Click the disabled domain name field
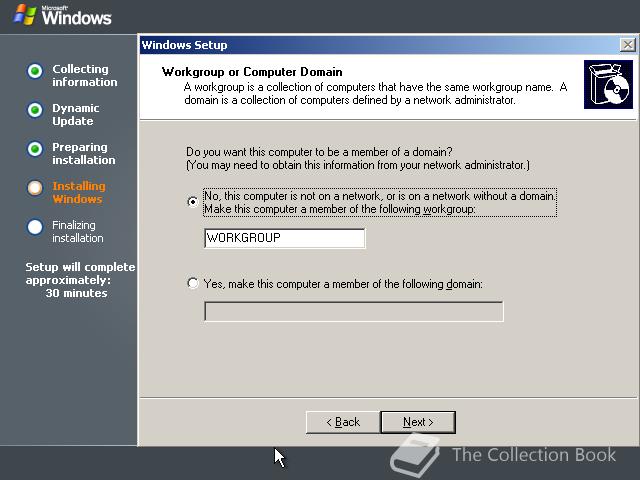640x480 pixels. point(353,311)
